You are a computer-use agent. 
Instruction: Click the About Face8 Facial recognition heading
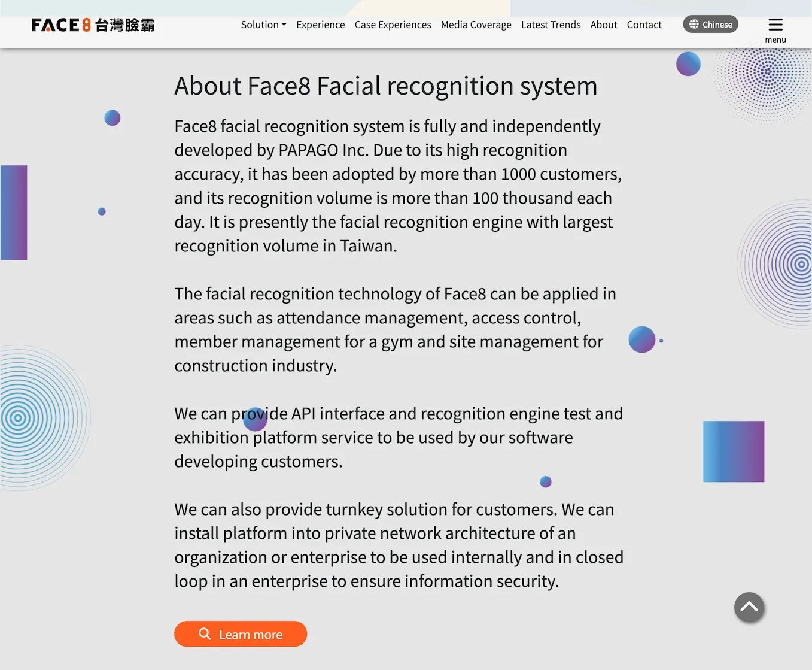point(385,86)
